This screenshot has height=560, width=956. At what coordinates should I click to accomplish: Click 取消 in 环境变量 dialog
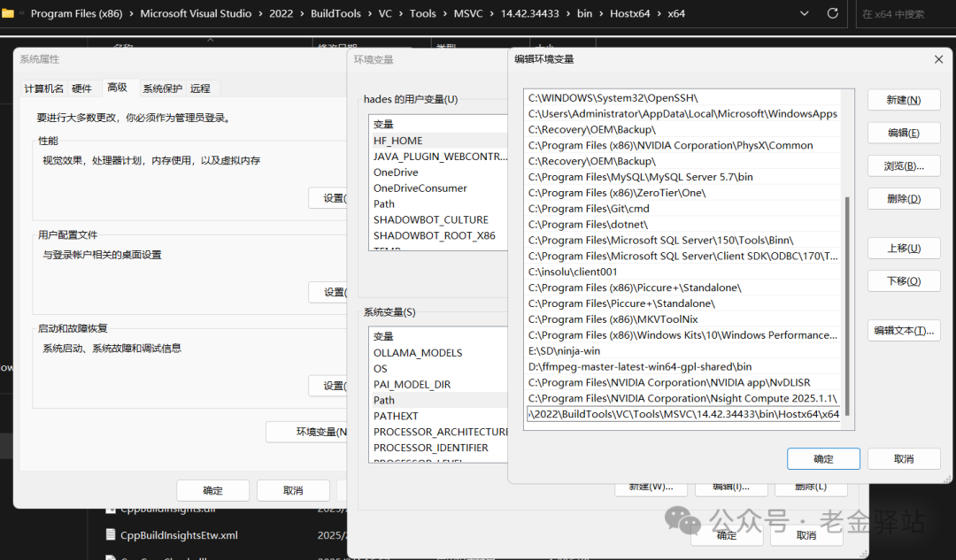click(806, 535)
